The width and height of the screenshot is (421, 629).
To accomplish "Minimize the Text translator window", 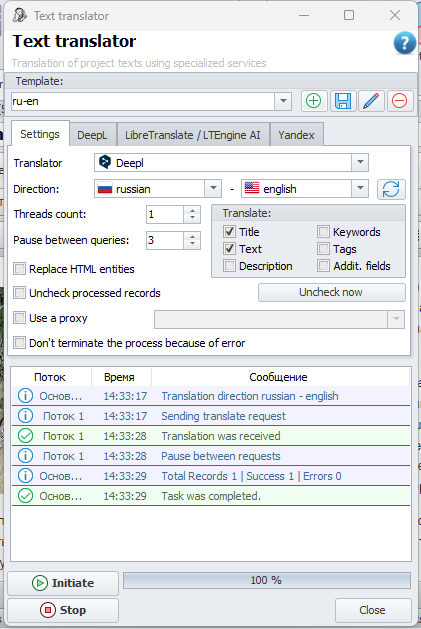I will pos(304,15).
